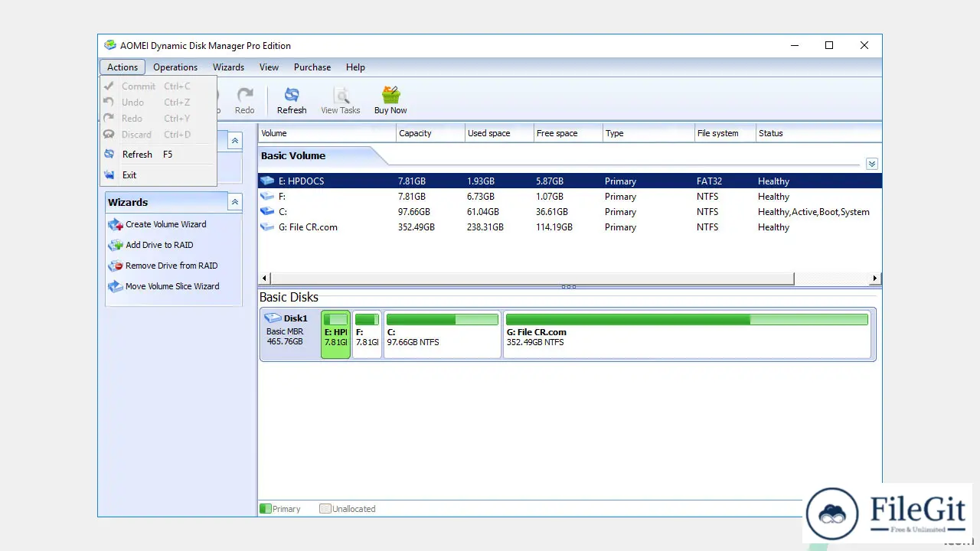The width and height of the screenshot is (980, 551).
Task: Choose Exit from Actions menu
Action: click(x=158, y=175)
